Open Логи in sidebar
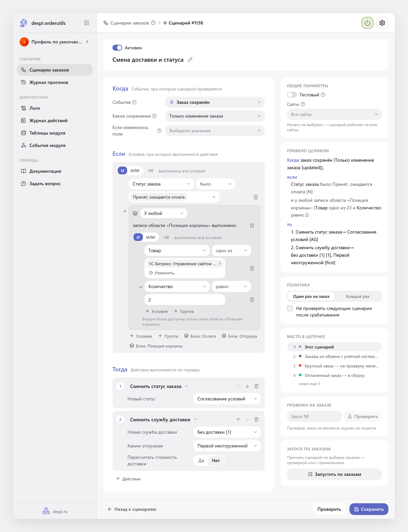This screenshot has width=408, height=532. click(x=55, y=108)
